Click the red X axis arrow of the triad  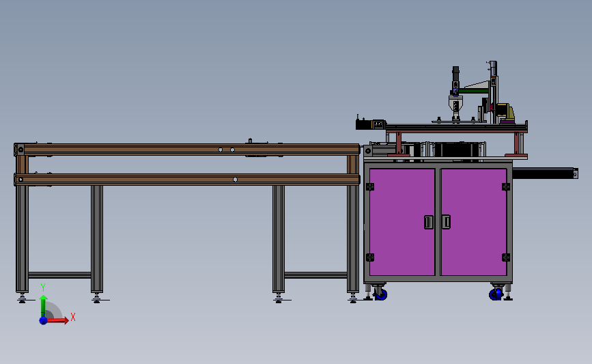pyautogui.click(x=58, y=320)
